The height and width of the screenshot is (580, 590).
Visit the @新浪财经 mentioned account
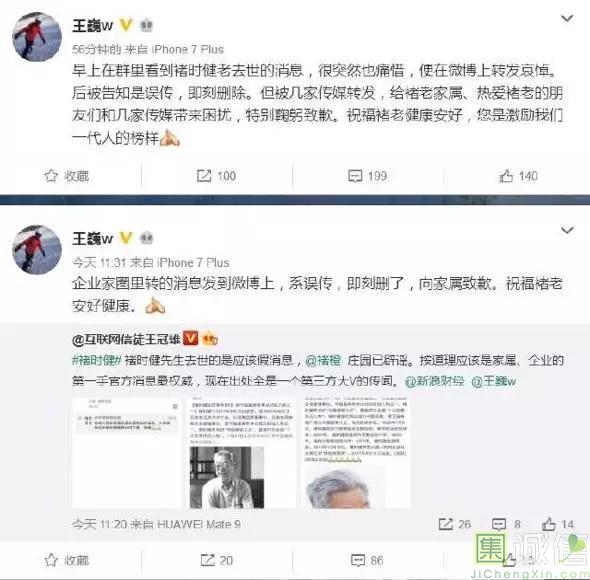tap(435, 381)
